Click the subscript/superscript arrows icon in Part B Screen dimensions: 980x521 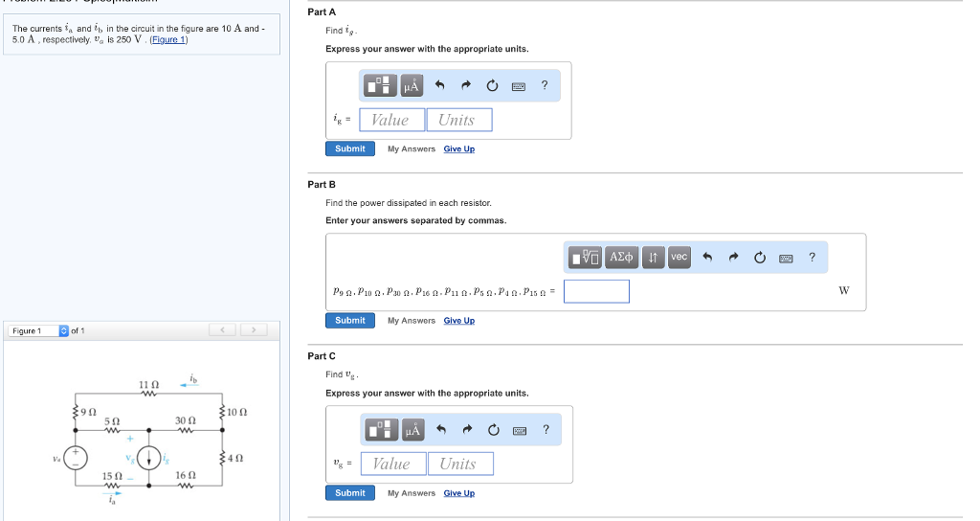653,257
